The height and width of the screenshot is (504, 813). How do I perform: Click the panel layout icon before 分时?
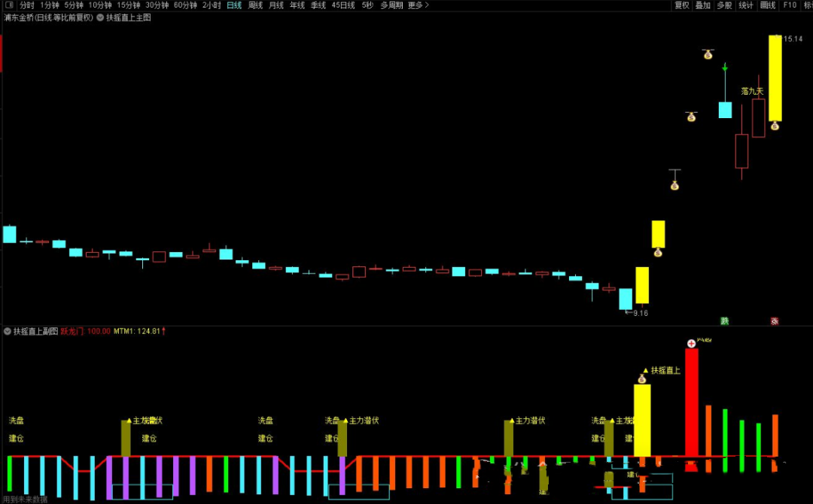coord(9,5)
